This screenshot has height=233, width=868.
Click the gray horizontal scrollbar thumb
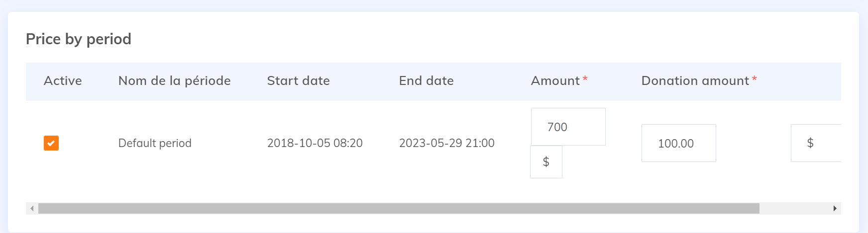[x=398, y=208]
